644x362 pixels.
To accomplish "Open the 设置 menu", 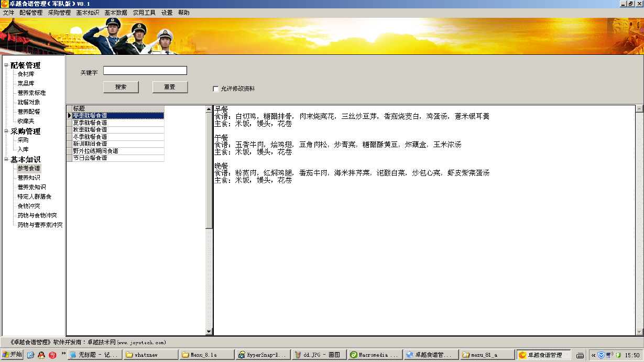I will point(167,13).
